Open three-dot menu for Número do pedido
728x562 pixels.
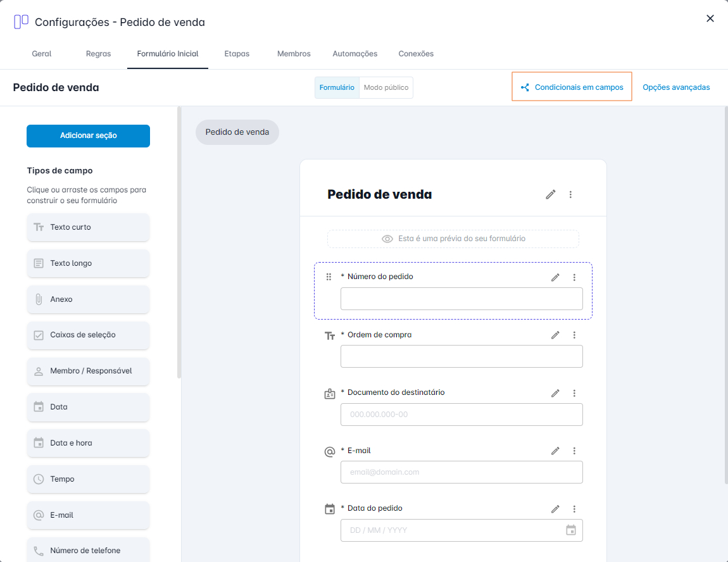click(574, 277)
